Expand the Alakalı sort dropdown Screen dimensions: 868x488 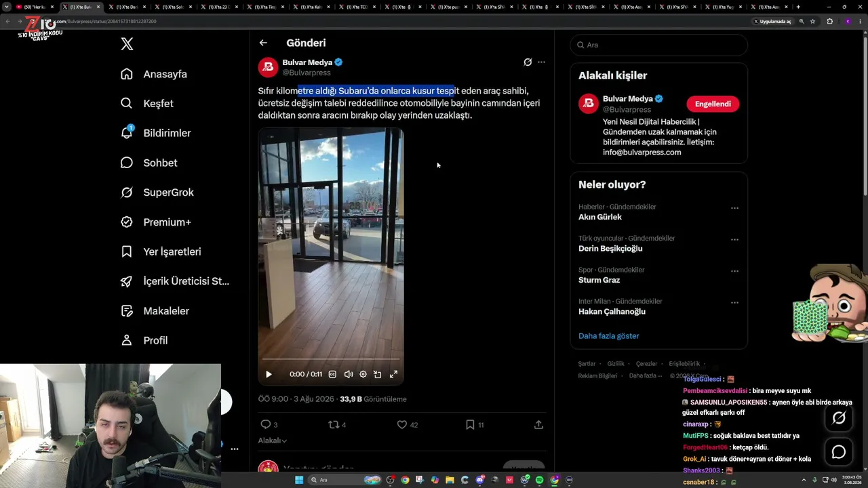pyautogui.click(x=272, y=441)
